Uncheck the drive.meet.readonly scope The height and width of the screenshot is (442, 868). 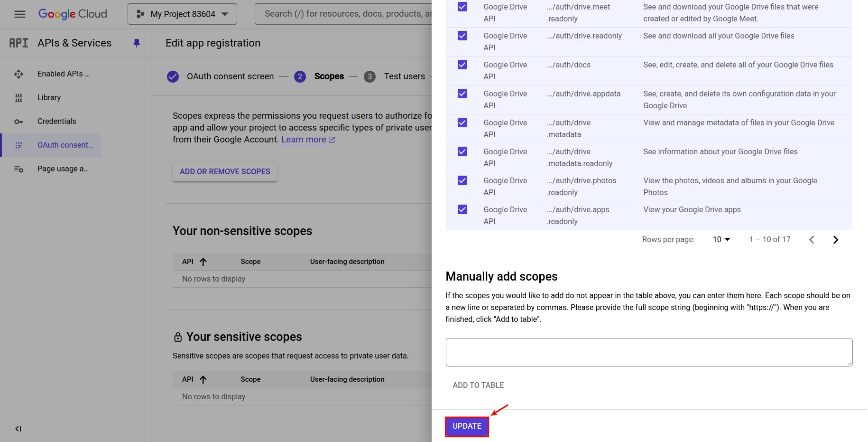462,7
